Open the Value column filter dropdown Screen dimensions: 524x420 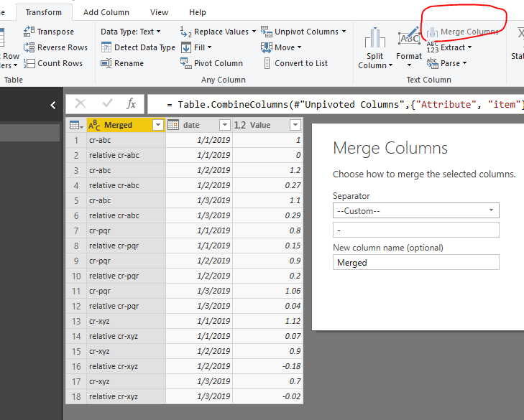pyautogui.click(x=295, y=125)
